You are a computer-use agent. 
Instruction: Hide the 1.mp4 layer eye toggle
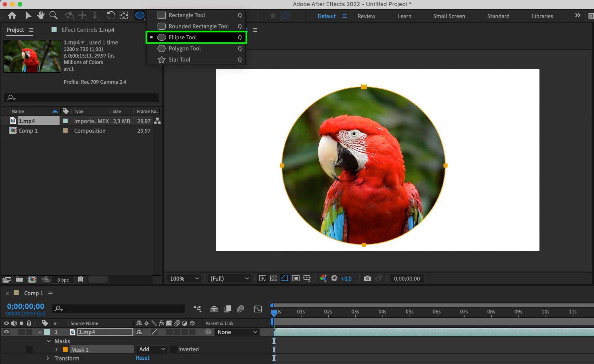pos(6,332)
